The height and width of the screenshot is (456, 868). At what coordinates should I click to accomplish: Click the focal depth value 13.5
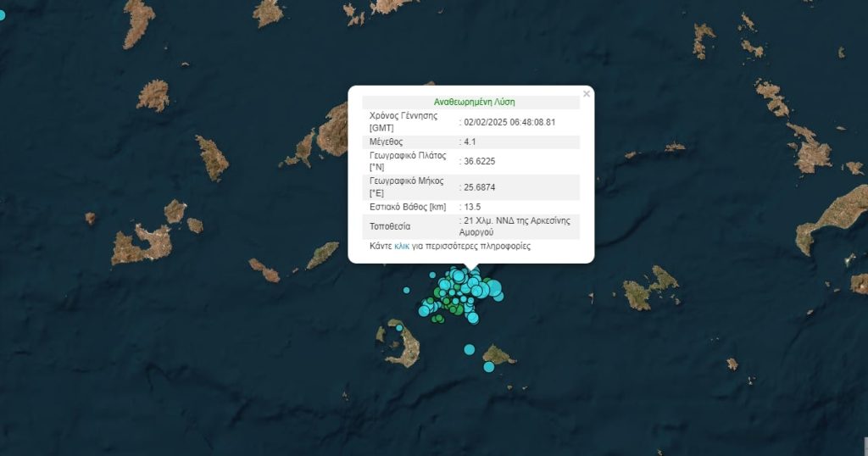472,206
